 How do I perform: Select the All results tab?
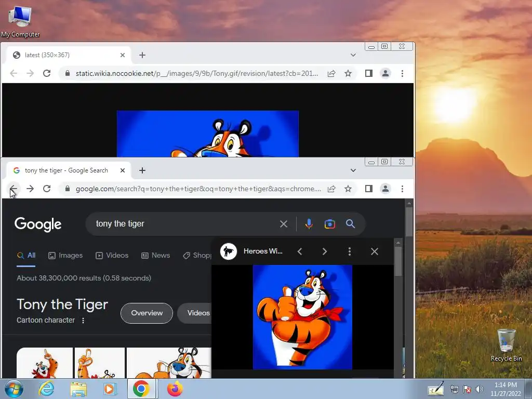tap(26, 256)
